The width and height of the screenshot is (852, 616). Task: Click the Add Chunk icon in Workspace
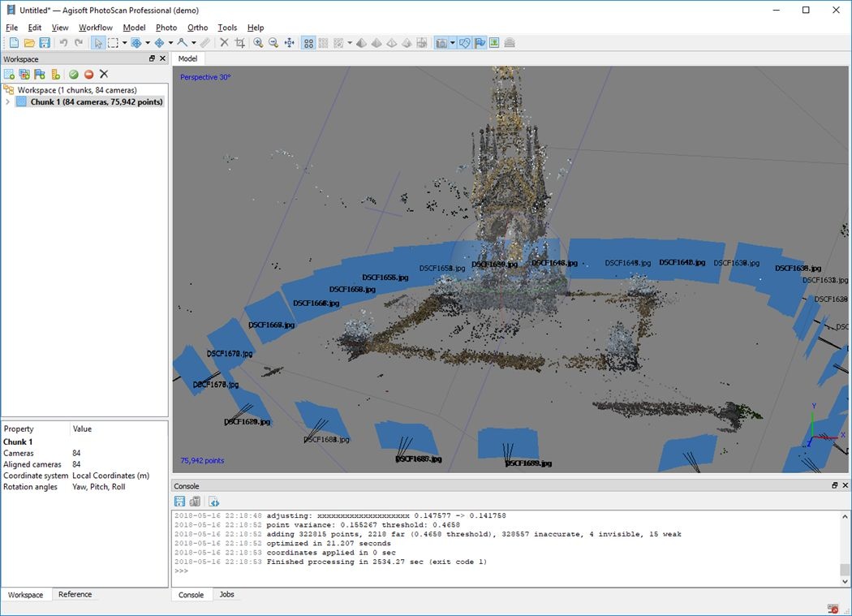[10, 74]
